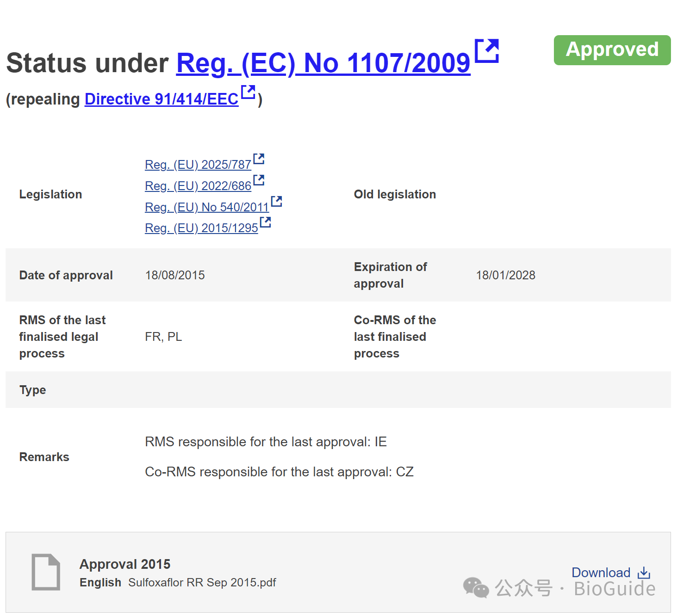Open the Directive 91/414/EEC link
The width and height of the screenshot is (677, 616).
(x=161, y=99)
